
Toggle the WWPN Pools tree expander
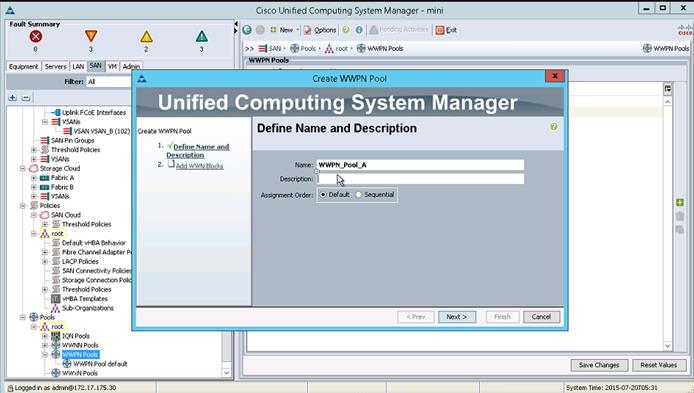45,354
